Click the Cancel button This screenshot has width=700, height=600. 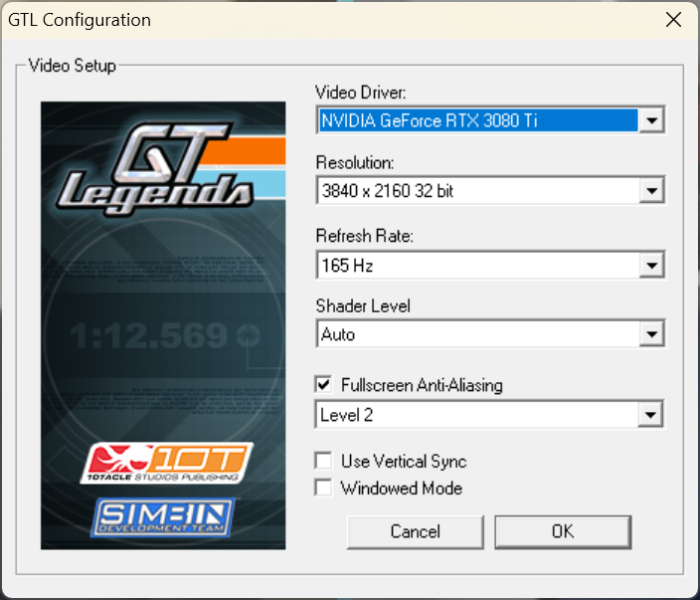[x=416, y=531]
